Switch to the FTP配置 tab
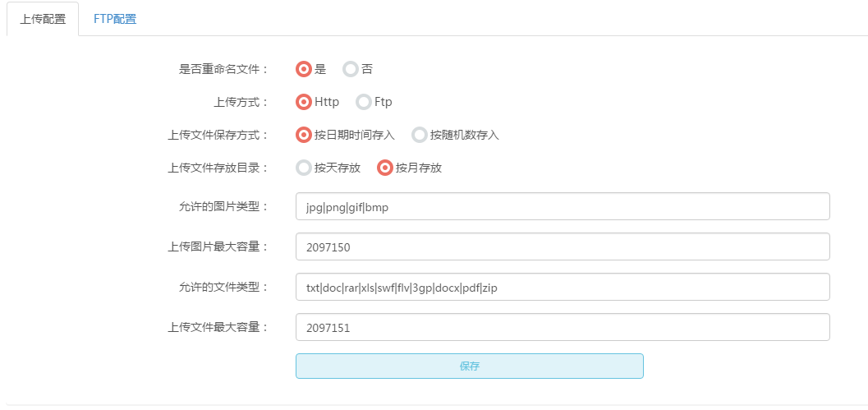 tap(115, 19)
